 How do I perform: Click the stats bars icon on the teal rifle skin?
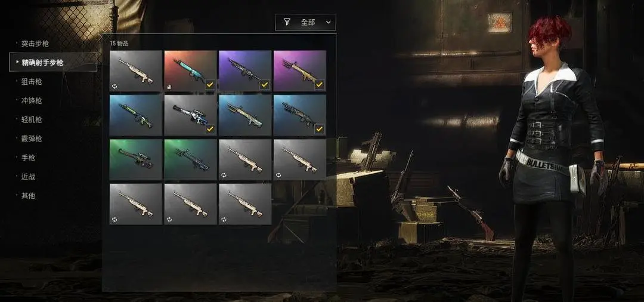tap(169, 87)
